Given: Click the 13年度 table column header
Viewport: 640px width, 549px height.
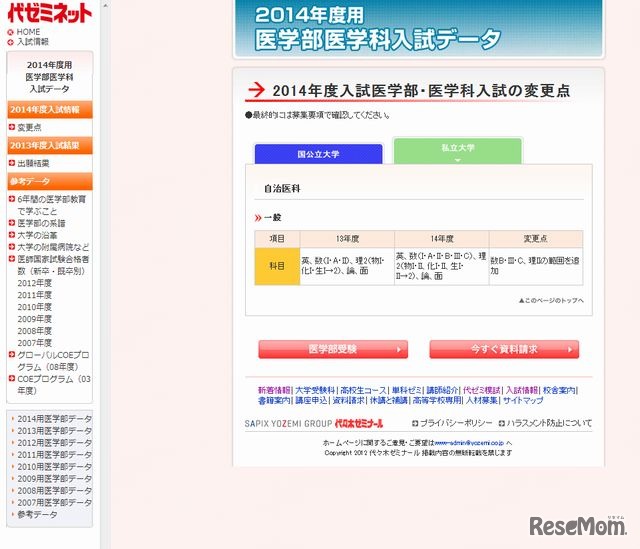Looking at the screenshot, I should [x=347, y=239].
